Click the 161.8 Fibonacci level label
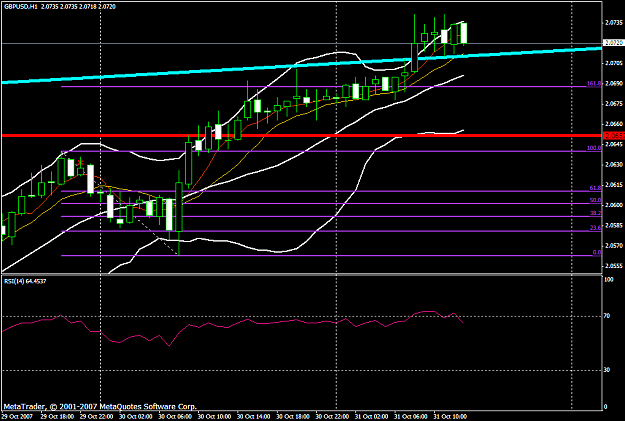 click(x=594, y=83)
